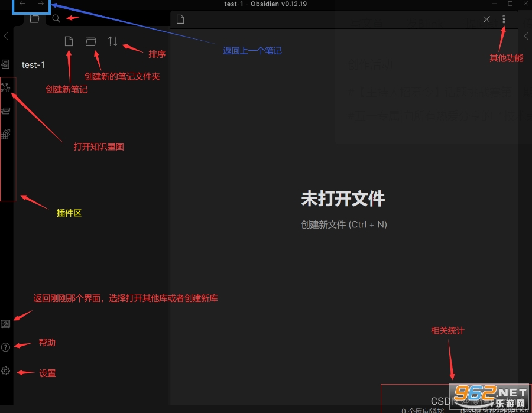
Task: Click the cards icon below the graph view
Action: pyautogui.click(x=5, y=111)
